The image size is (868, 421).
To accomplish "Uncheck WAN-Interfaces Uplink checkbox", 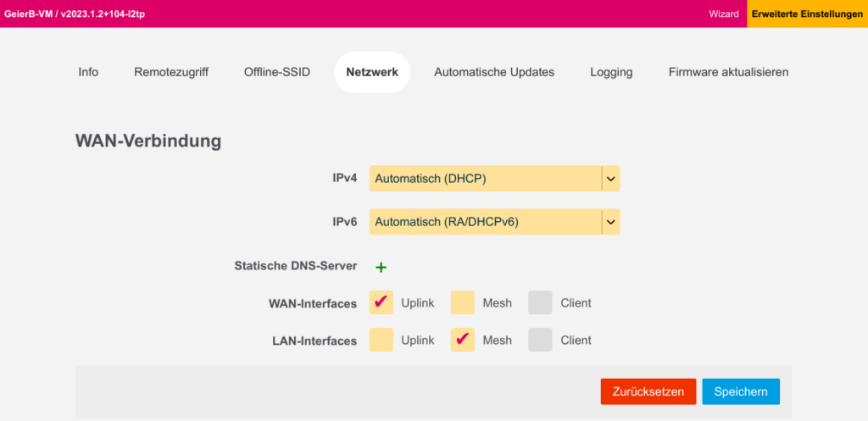I will (x=381, y=302).
